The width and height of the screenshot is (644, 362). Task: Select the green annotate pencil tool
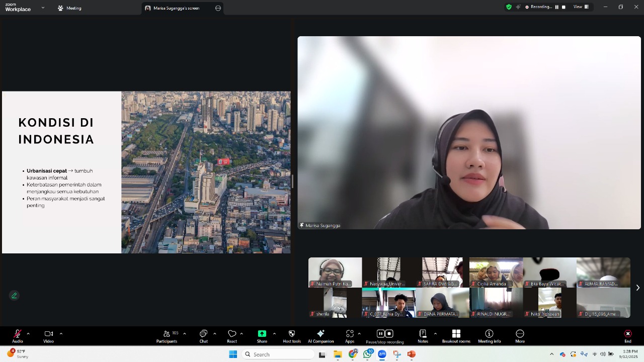click(14, 296)
